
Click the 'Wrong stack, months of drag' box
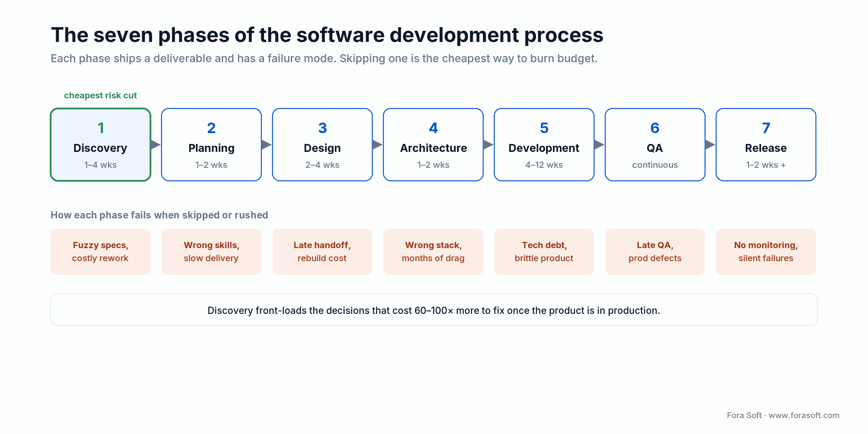433,252
